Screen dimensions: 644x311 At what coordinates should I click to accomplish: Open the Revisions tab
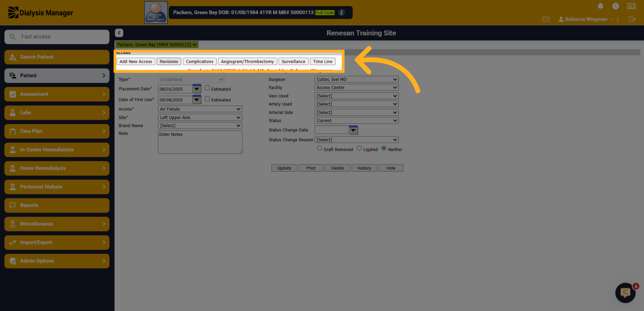(169, 61)
